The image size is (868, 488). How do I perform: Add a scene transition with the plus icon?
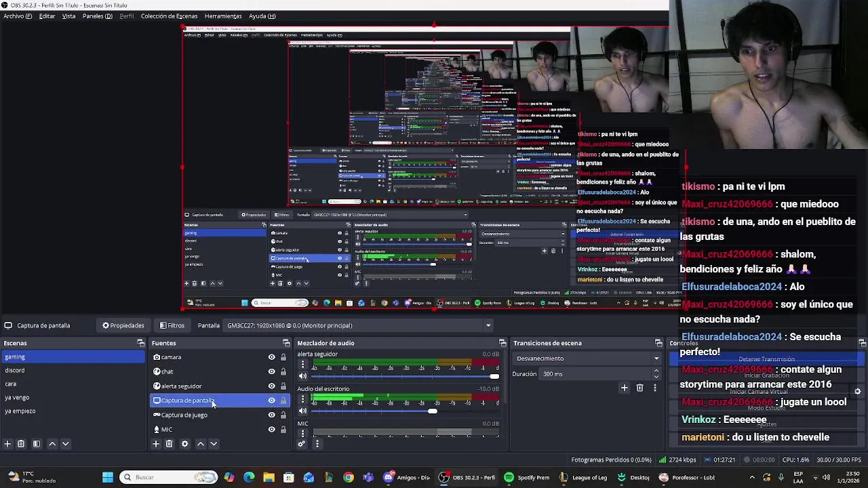coord(624,388)
